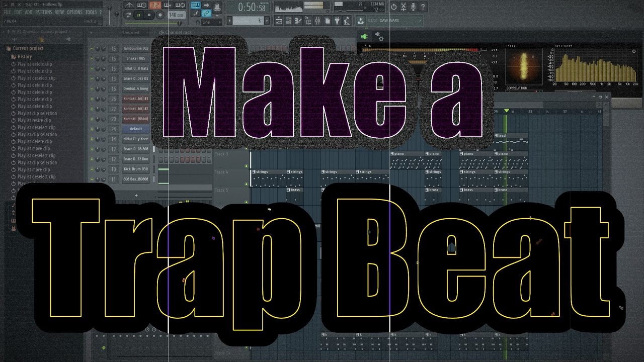644x362 pixels.
Task: Click the wait for input icon
Action: [x=142, y=6]
